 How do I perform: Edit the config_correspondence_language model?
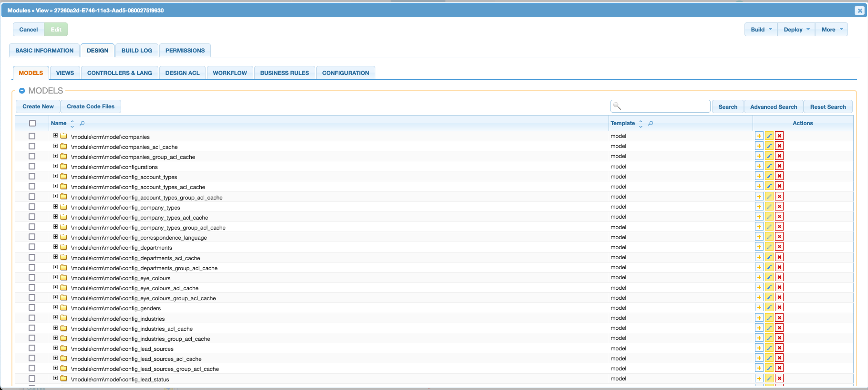[769, 237]
